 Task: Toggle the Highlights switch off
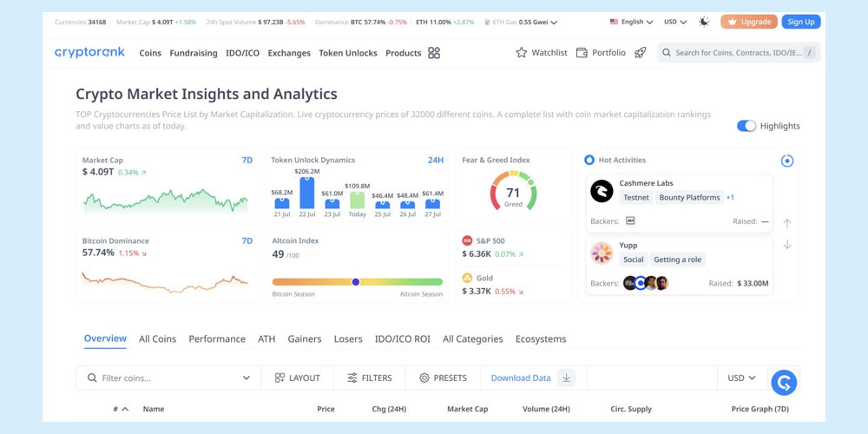coord(746,126)
